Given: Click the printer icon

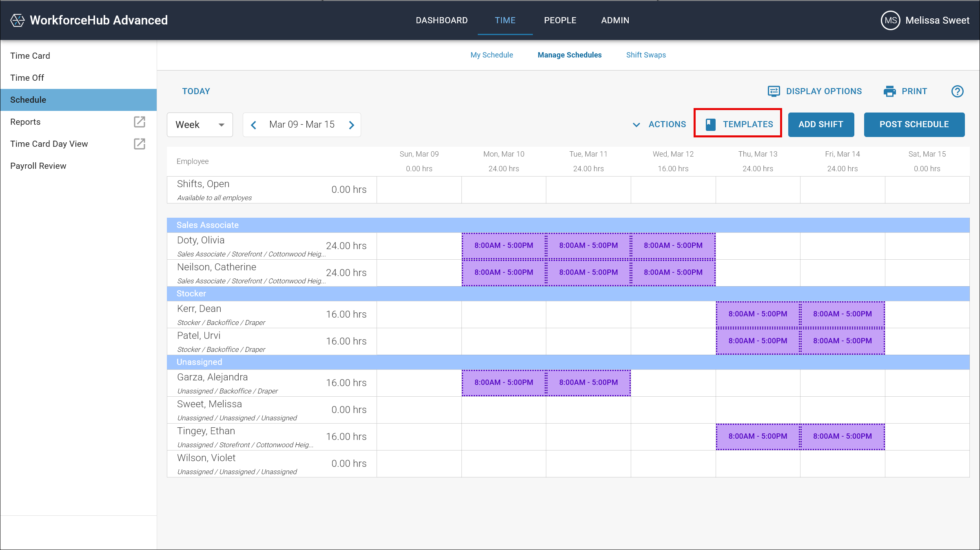Looking at the screenshot, I should [x=889, y=91].
